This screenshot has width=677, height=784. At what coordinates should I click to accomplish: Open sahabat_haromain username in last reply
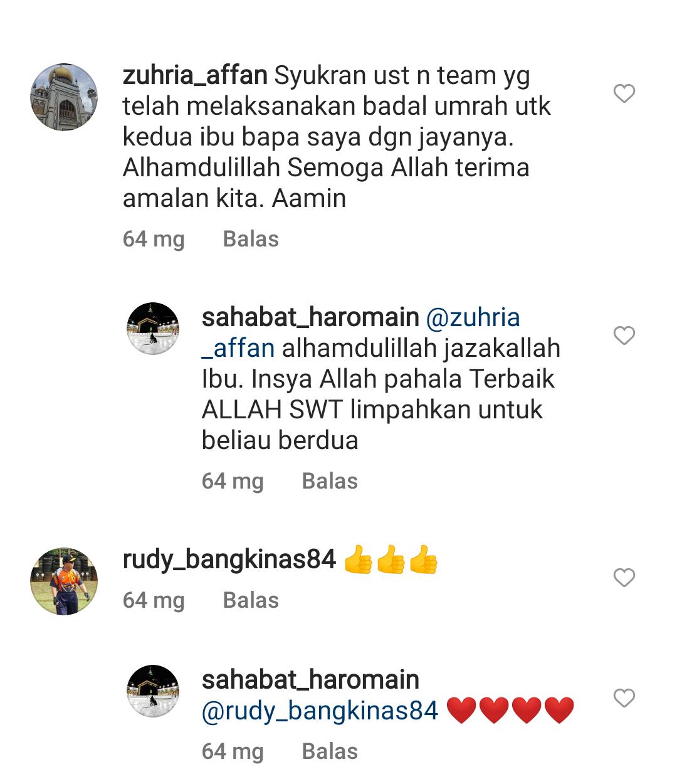click(310, 680)
